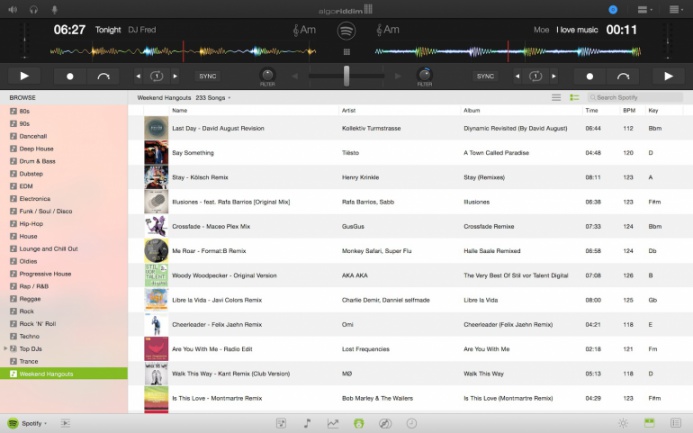Select the Hip-Hop playlist
The width and height of the screenshot is (693, 433).
[64, 224]
